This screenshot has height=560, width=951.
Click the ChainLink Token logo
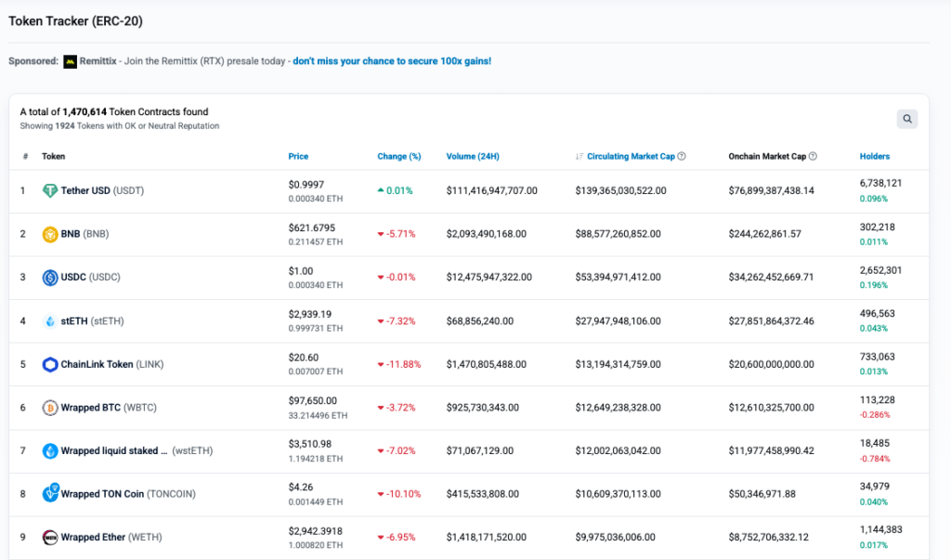tap(50, 365)
